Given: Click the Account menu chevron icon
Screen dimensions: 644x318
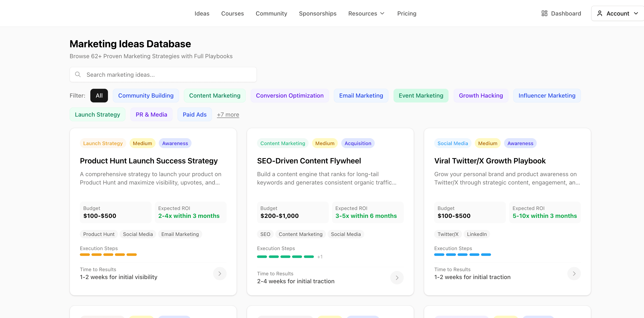Looking at the screenshot, I should pyautogui.click(x=636, y=13).
